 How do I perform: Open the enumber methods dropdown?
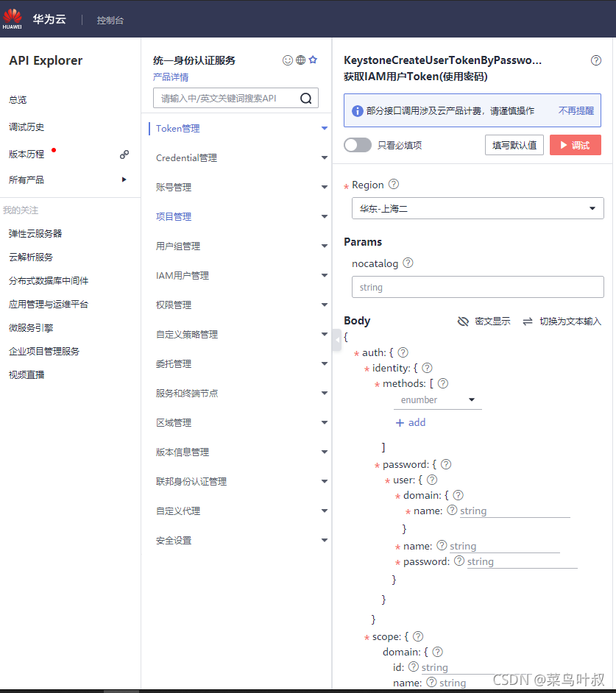tap(437, 400)
